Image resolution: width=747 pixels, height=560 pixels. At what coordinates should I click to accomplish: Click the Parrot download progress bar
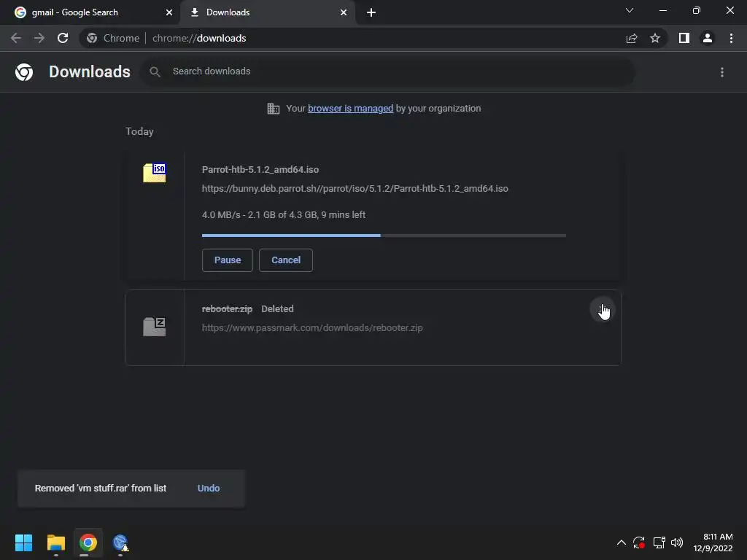pos(384,236)
